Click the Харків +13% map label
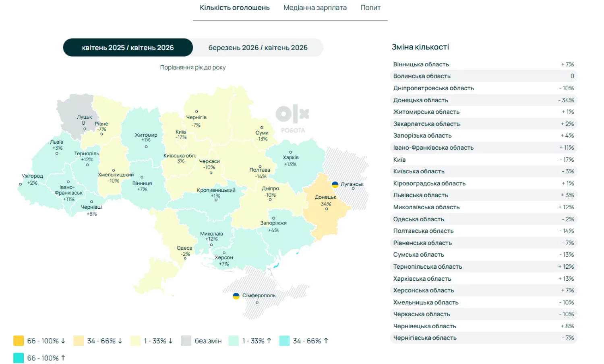 290,160
